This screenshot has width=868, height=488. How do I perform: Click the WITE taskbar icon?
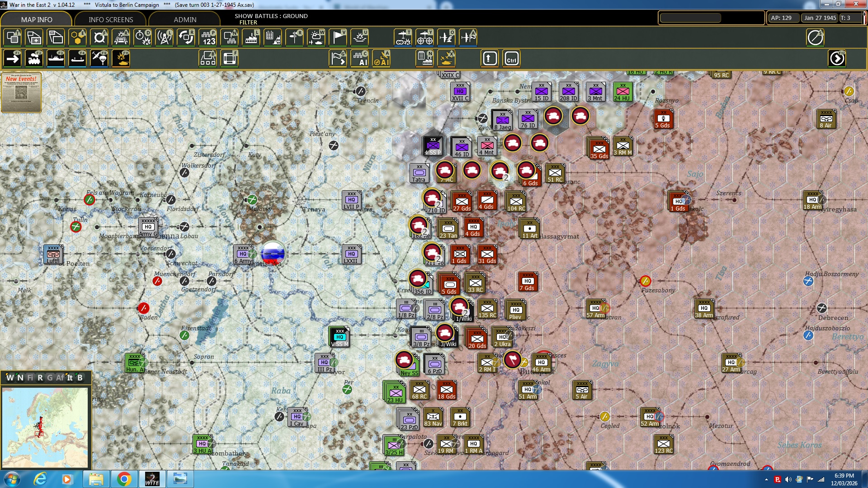click(x=152, y=479)
